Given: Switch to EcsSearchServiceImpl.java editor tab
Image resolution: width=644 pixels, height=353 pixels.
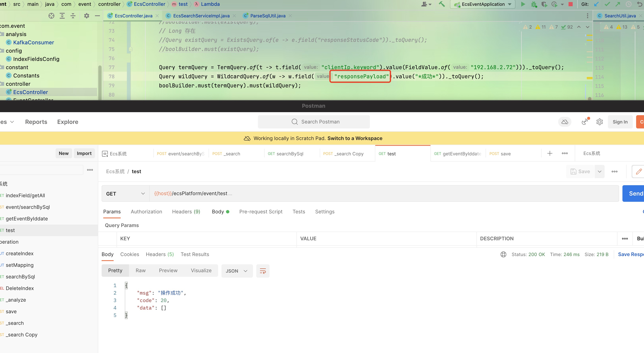Looking at the screenshot, I should [x=201, y=16].
